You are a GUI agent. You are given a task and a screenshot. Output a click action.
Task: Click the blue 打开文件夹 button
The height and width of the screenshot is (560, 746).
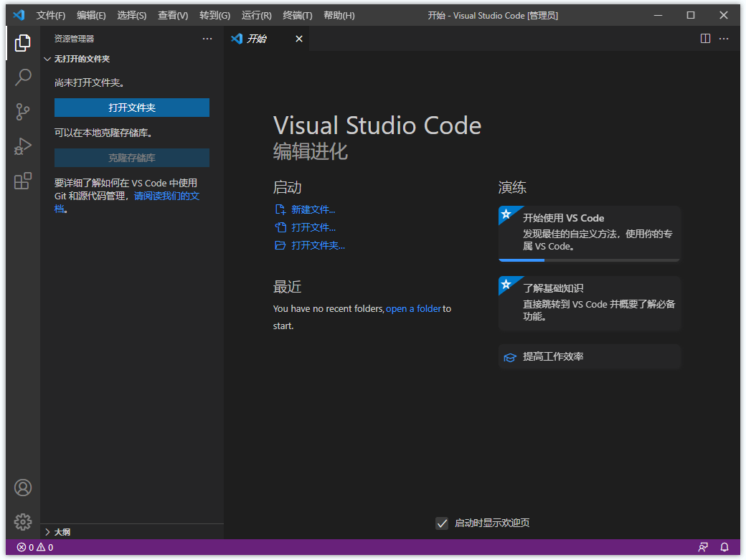click(132, 108)
